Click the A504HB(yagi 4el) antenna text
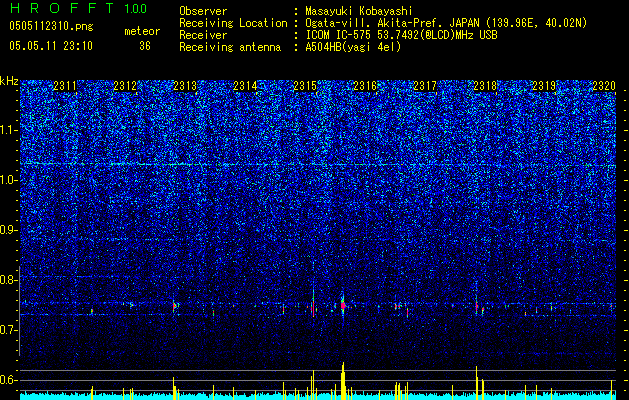The image size is (629, 400). tap(353, 47)
